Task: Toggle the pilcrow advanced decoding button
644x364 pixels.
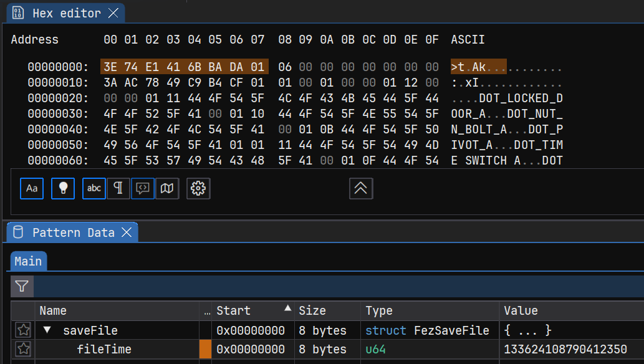Action: (118, 189)
